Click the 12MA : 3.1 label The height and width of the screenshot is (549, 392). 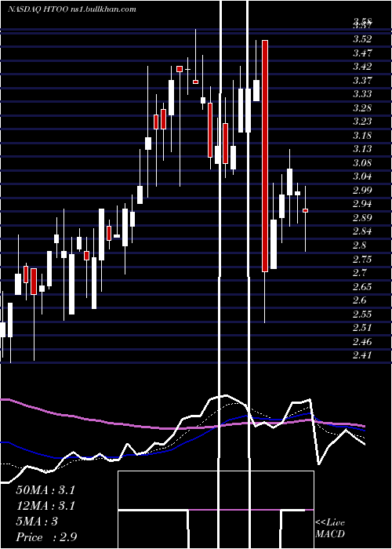45,506
